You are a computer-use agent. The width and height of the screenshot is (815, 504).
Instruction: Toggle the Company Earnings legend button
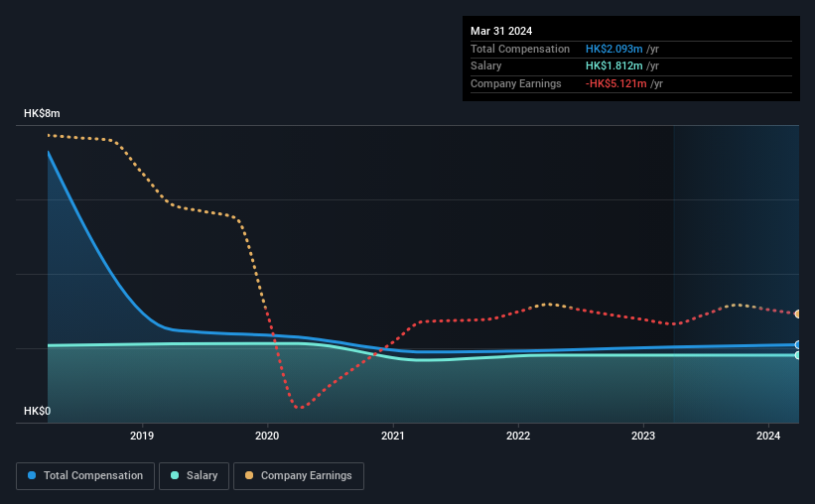299,476
